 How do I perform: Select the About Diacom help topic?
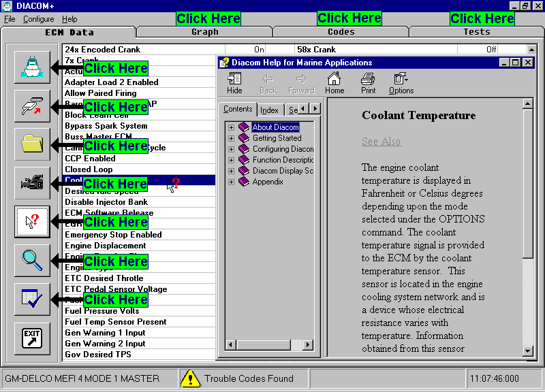(x=275, y=127)
